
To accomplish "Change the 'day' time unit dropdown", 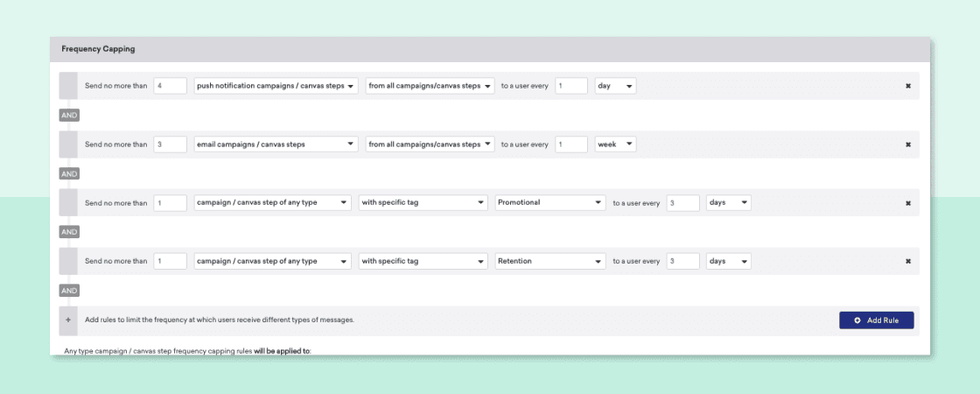I will pyautogui.click(x=615, y=86).
